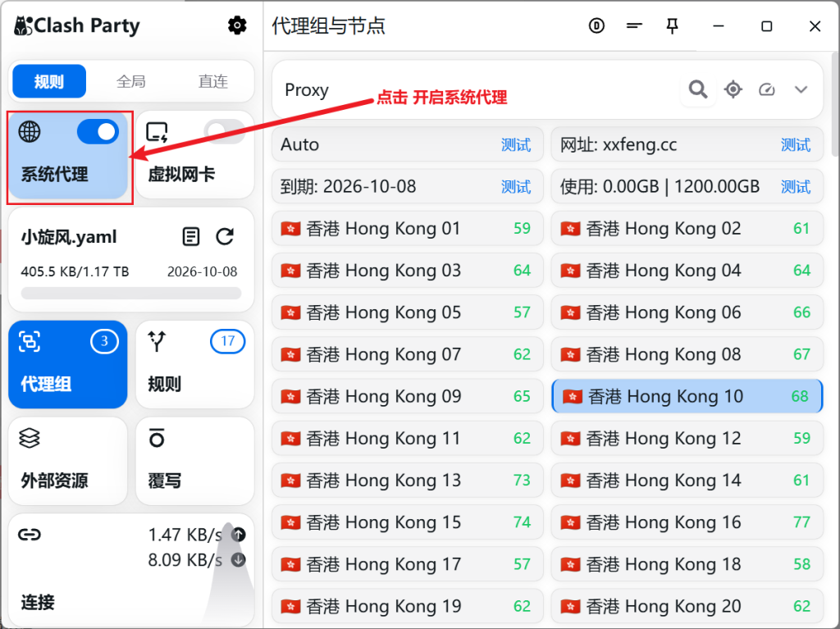Select 全局 global mode
This screenshot has width=840, height=629.
(x=131, y=81)
